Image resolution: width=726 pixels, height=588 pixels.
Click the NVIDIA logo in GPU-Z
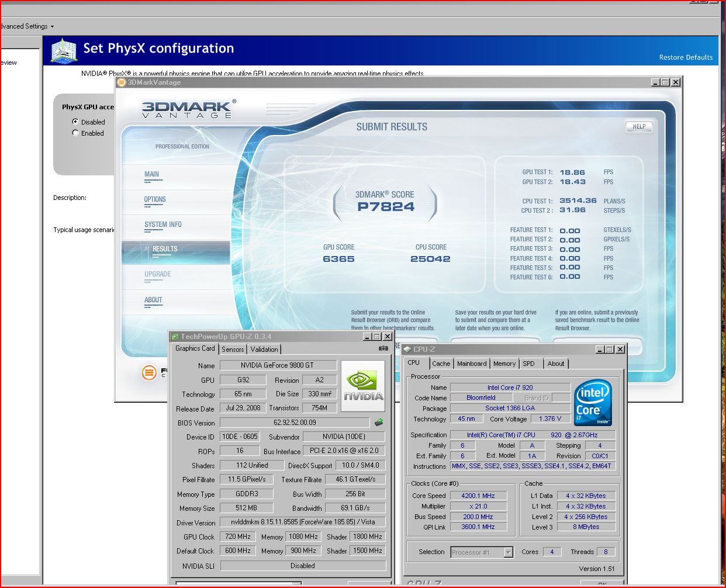[363, 386]
